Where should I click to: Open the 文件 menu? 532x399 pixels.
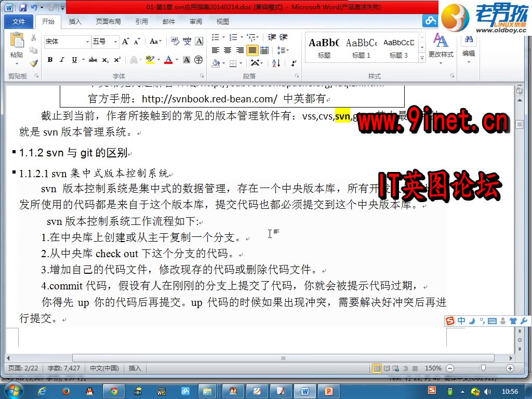pyautogui.click(x=20, y=21)
